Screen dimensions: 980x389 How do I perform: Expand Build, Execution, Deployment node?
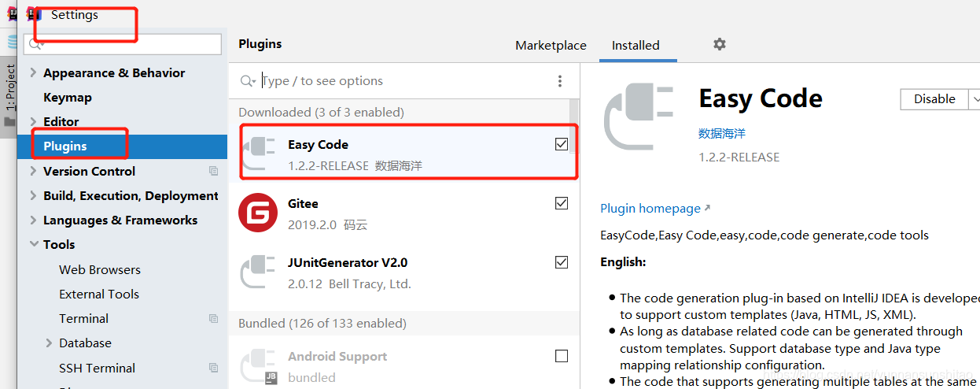(33, 195)
